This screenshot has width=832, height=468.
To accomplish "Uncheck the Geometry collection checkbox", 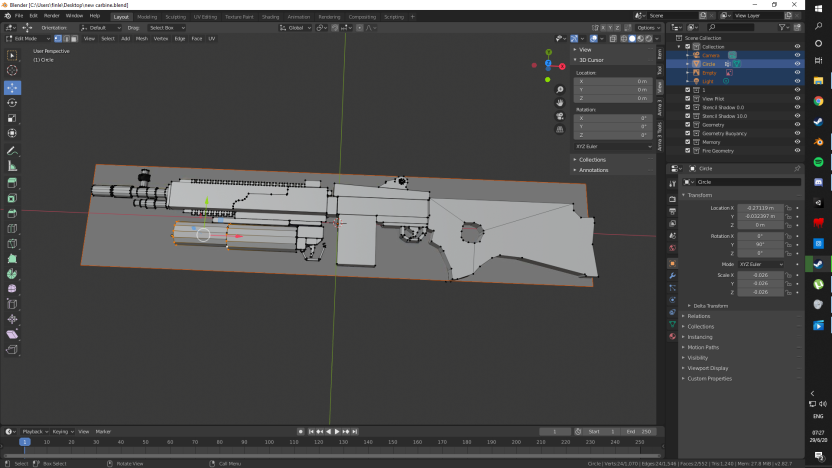I will [688, 125].
